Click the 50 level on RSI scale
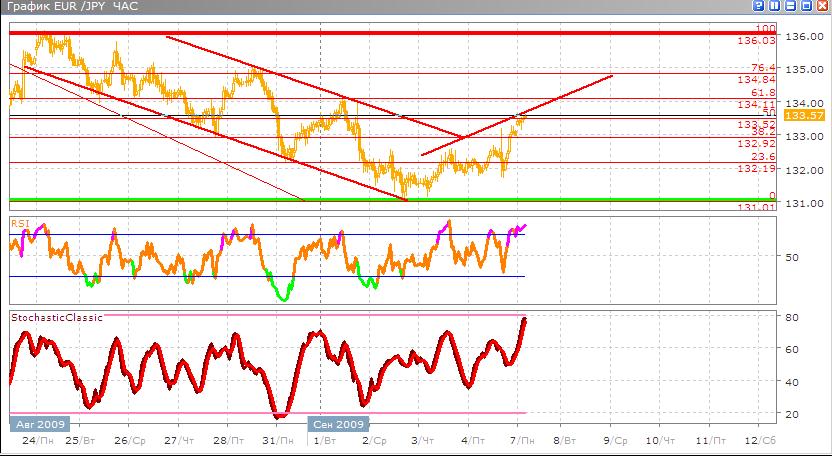This screenshot has width=832, height=456. point(789,257)
